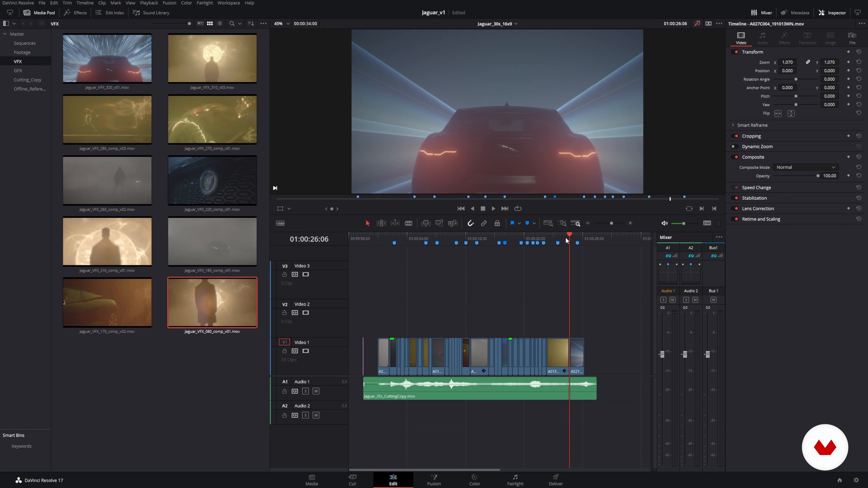
Task: Select the arrow Selection Mode tool
Action: pyautogui.click(x=368, y=223)
